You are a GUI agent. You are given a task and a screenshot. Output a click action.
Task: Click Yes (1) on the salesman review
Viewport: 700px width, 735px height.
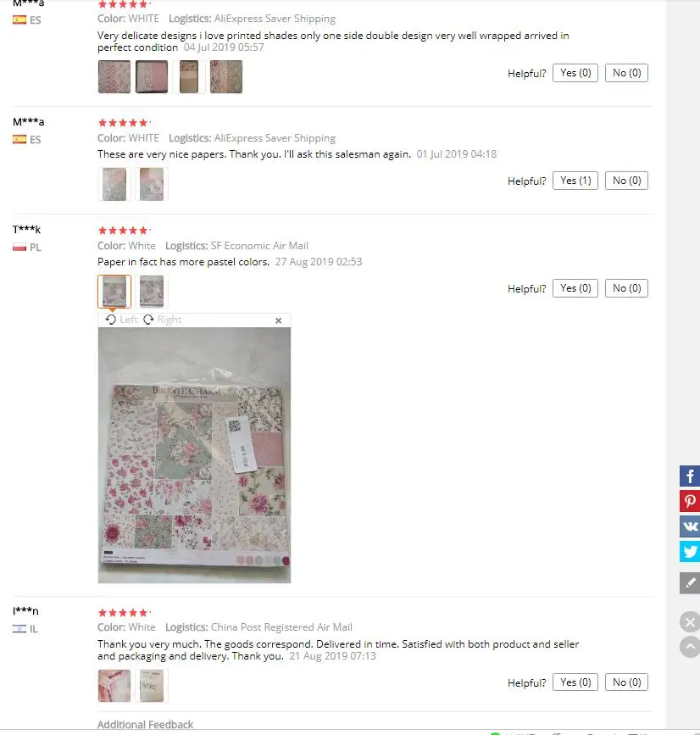coord(575,181)
